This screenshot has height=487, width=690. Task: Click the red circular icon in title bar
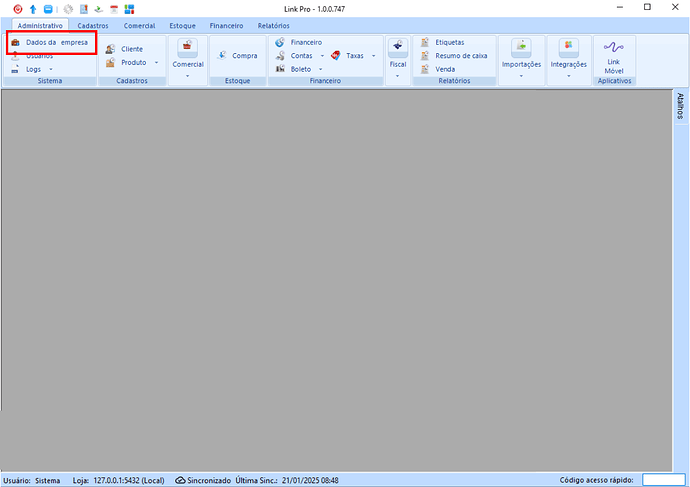pyautogui.click(x=17, y=8)
